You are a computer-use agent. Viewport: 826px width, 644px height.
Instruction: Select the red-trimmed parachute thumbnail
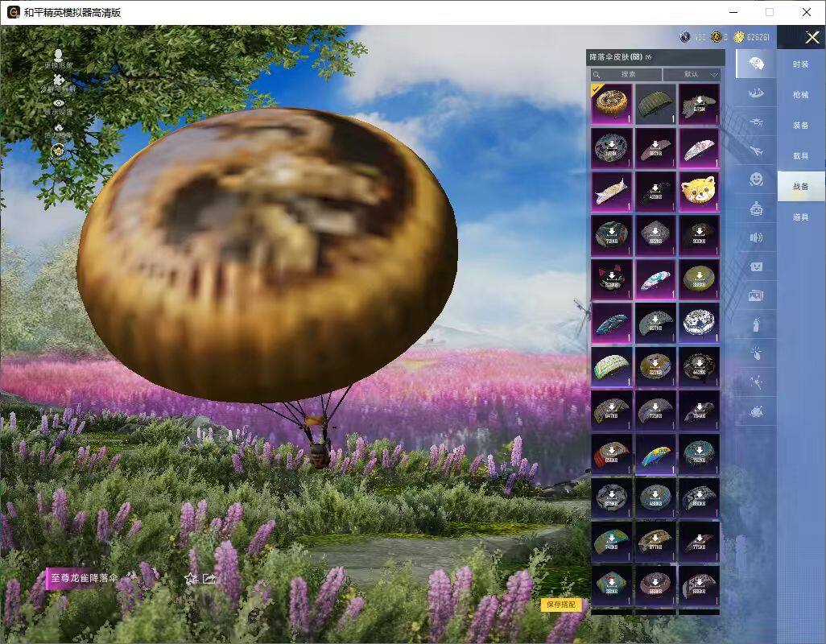(x=612, y=453)
